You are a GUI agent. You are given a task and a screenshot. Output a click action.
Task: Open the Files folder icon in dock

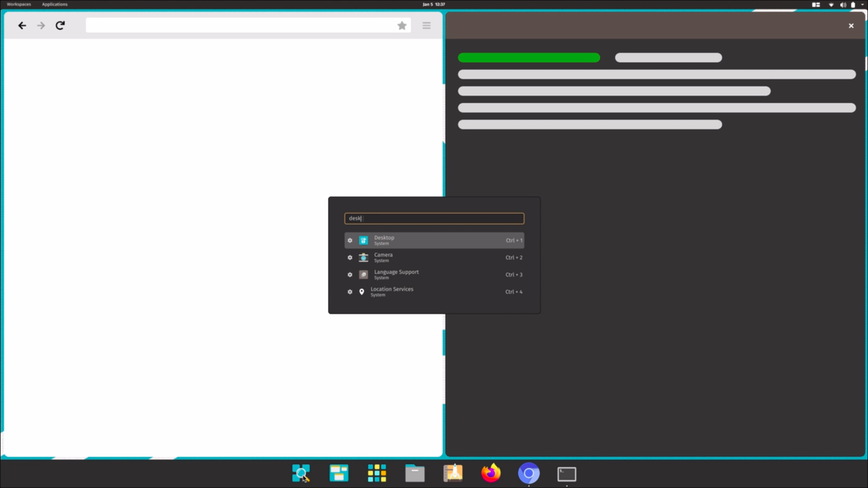click(415, 473)
